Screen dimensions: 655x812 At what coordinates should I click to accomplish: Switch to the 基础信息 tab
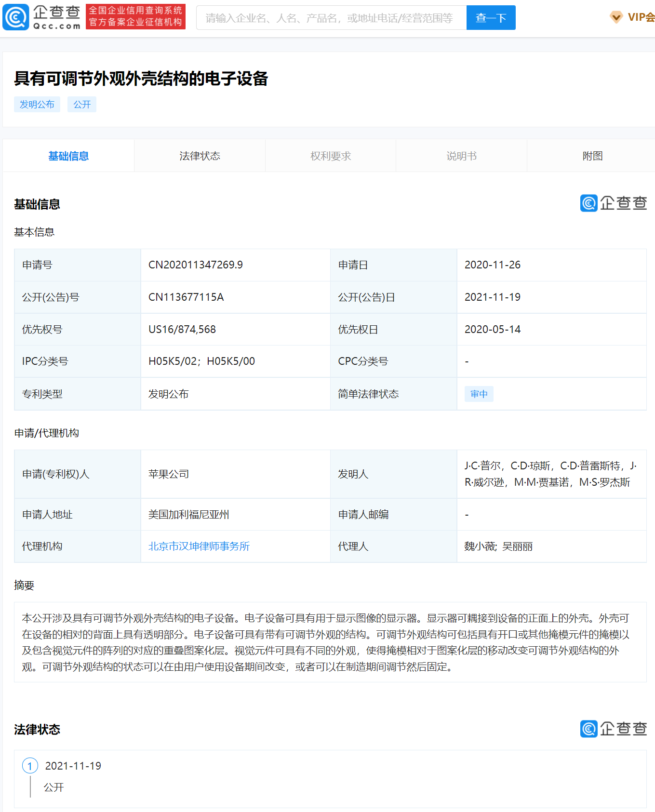[x=68, y=156]
